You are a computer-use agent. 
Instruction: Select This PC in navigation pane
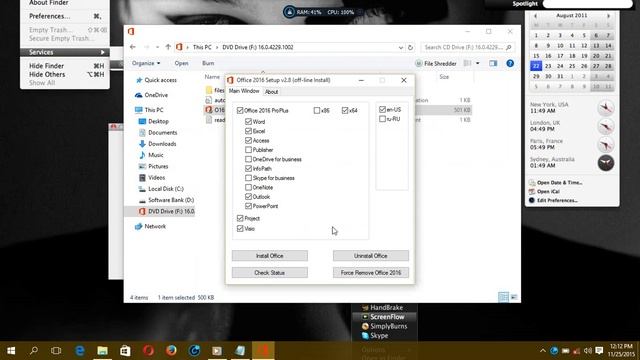[x=149, y=110]
